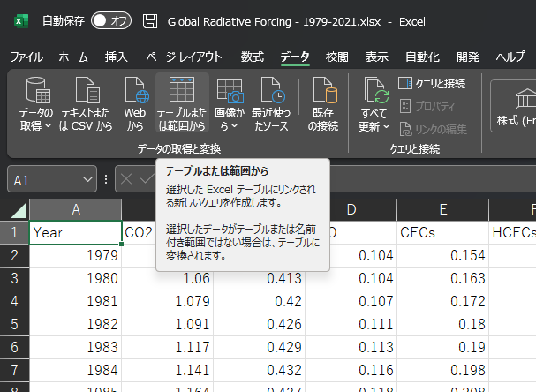The image size is (536, 392).
Task: Click テーブルまたは範囲から button
Action: tap(182, 104)
